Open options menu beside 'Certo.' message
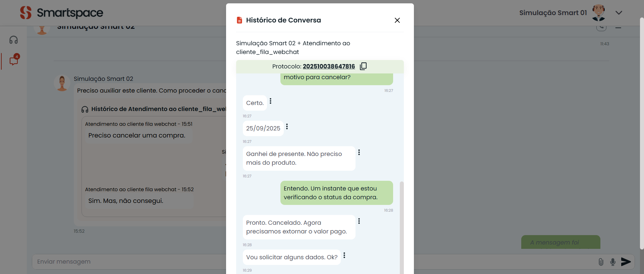644x274 pixels. (x=270, y=101)
